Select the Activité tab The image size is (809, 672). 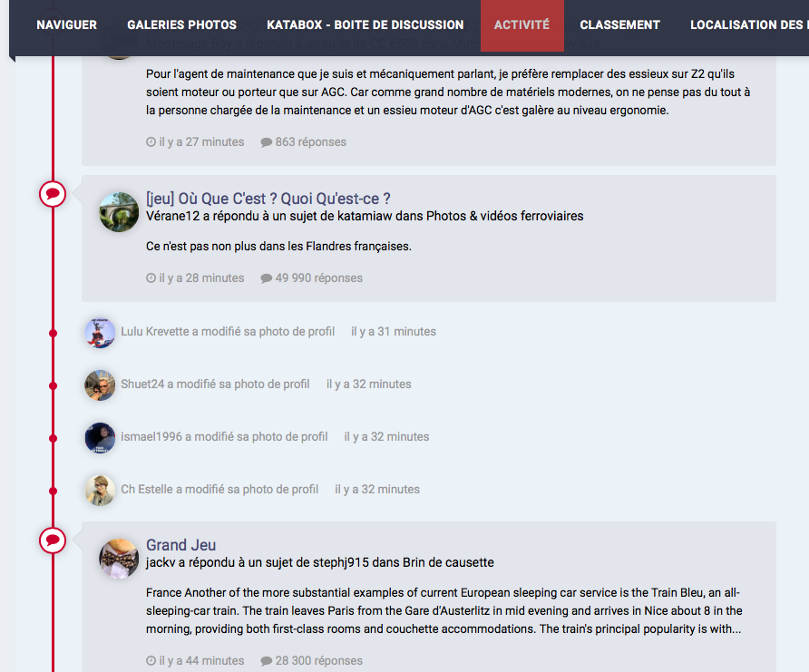521,25
